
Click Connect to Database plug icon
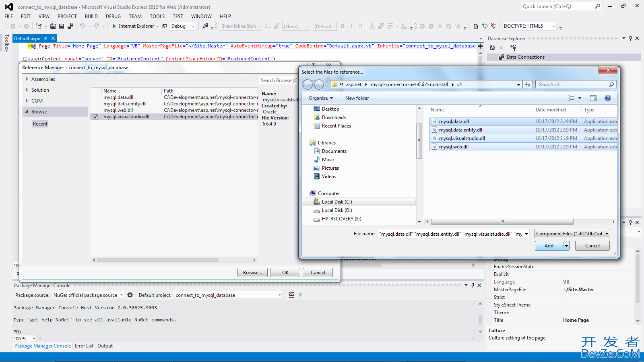513,48
